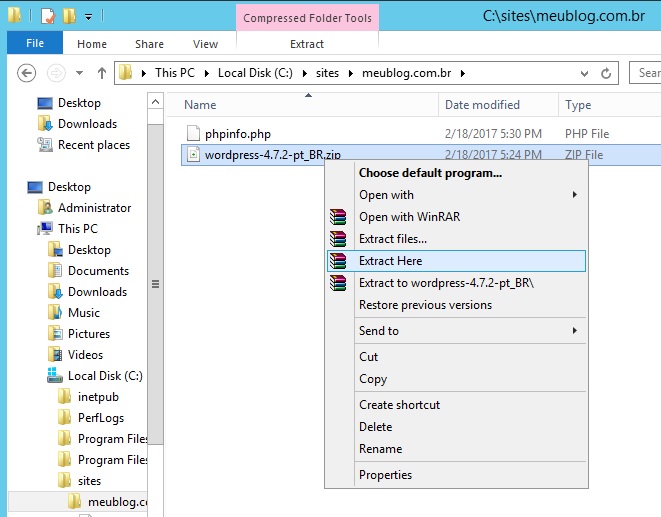
Task: Switch to the Share ribbon tab
Action: (x=149, y=44)
